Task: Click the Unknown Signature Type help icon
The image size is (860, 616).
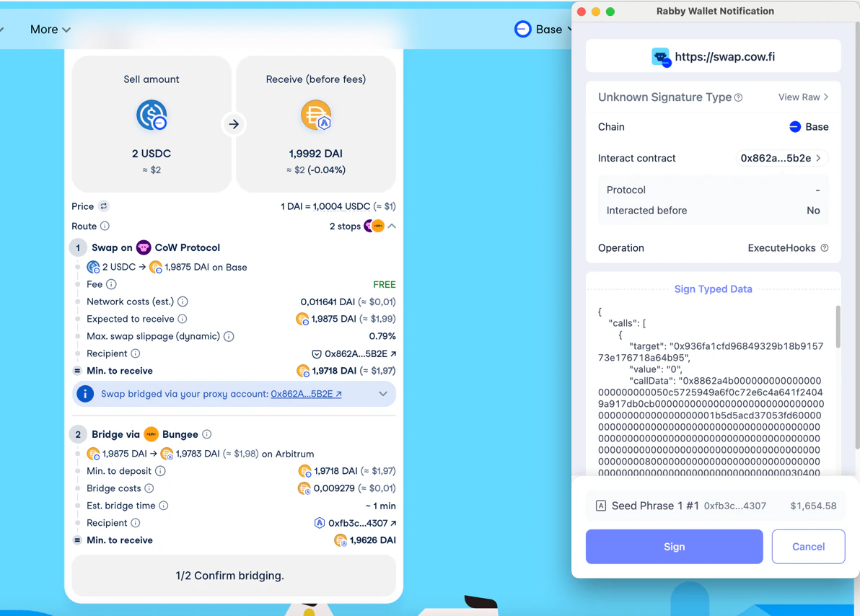Action: coord(738,97)
